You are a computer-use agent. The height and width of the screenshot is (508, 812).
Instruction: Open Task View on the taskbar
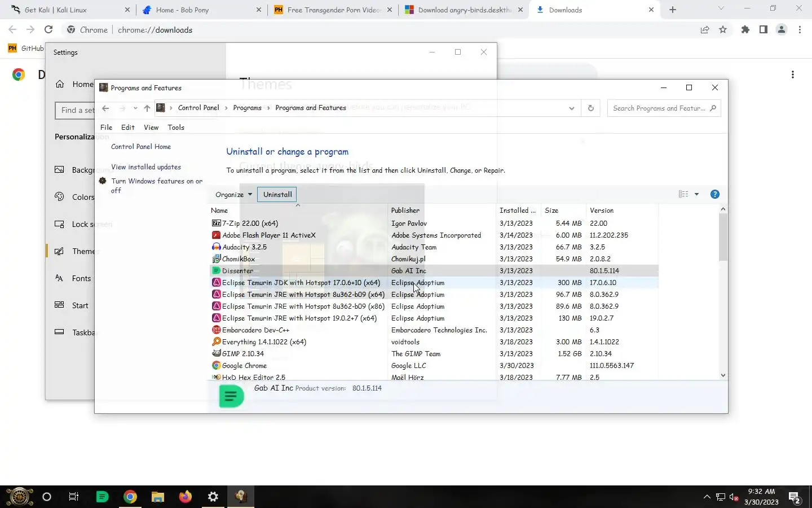pos(74,497)
